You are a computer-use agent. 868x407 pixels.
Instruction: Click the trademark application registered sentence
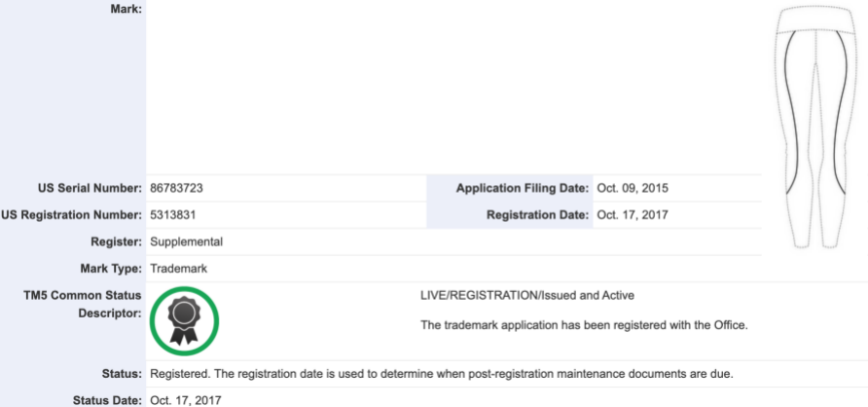click(x=585, y=325)
